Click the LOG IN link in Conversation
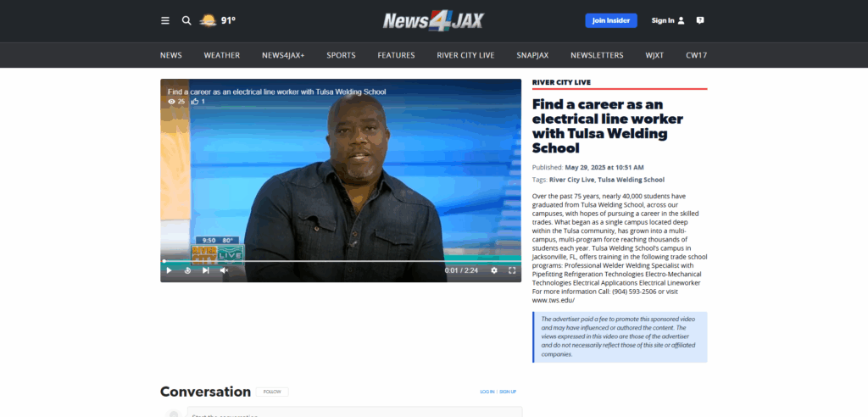 click(x=487, y=392)
